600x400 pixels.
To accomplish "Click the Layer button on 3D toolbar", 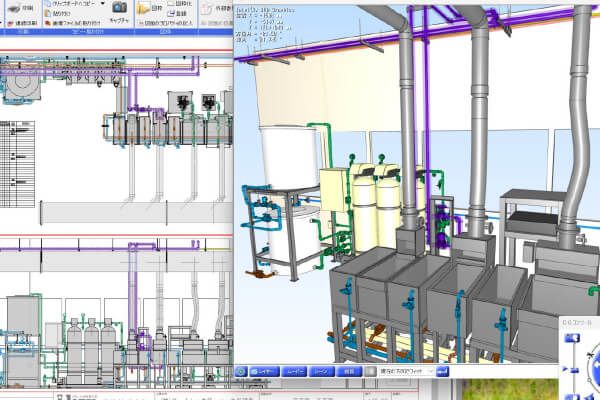I will (x=264, y=371).
